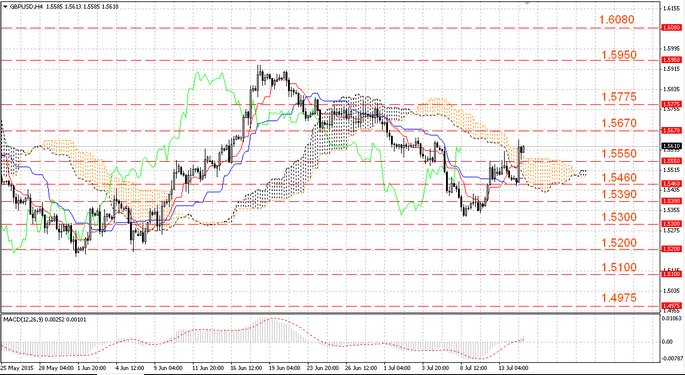Select the red 1.5950 price tag on axis
The width and height of the screenshot is (685, 375).
coord(671,60)
